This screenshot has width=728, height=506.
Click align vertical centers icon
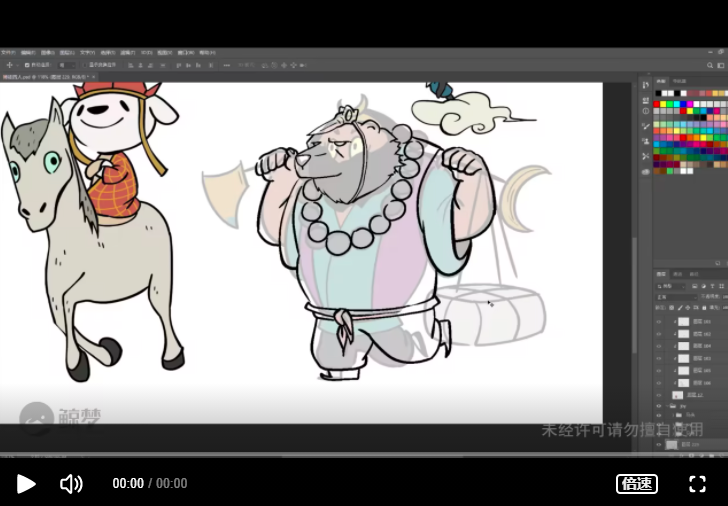(x=188, y=65)
